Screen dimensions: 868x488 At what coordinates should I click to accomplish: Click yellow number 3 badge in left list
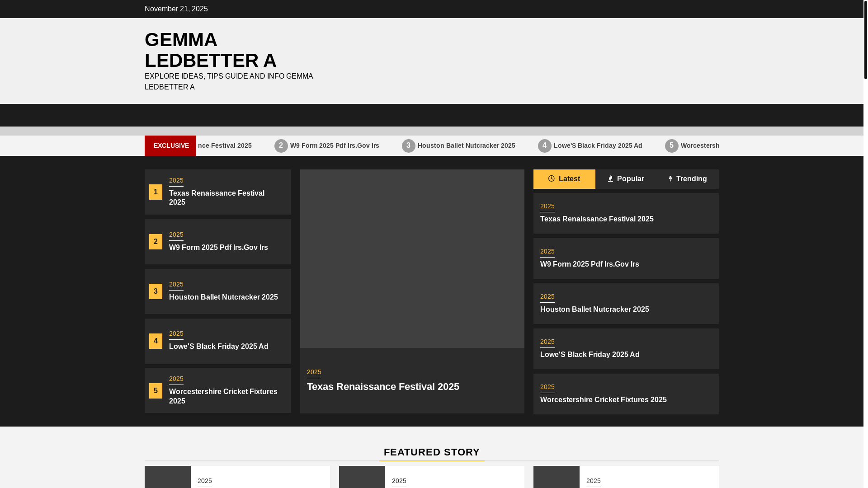click(x=156, y=291)
